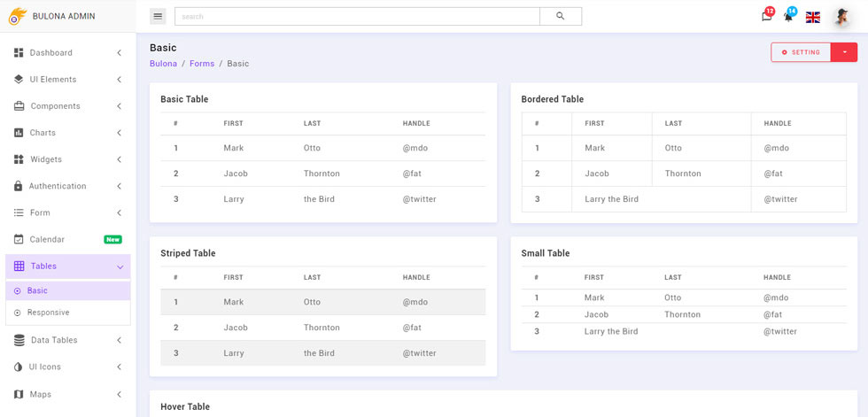Select the UK flag language icon
Image resolution: width=868 pixels, height=417 pixels.
pos(813,17)
